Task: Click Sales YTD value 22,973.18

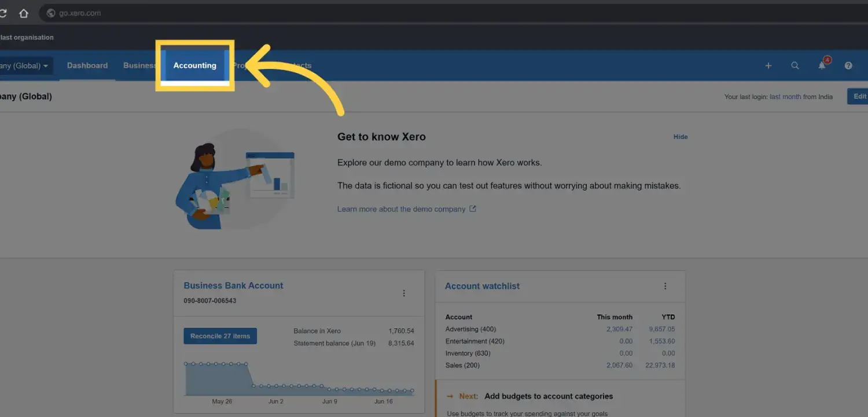Action: click(x=660, y=365)
